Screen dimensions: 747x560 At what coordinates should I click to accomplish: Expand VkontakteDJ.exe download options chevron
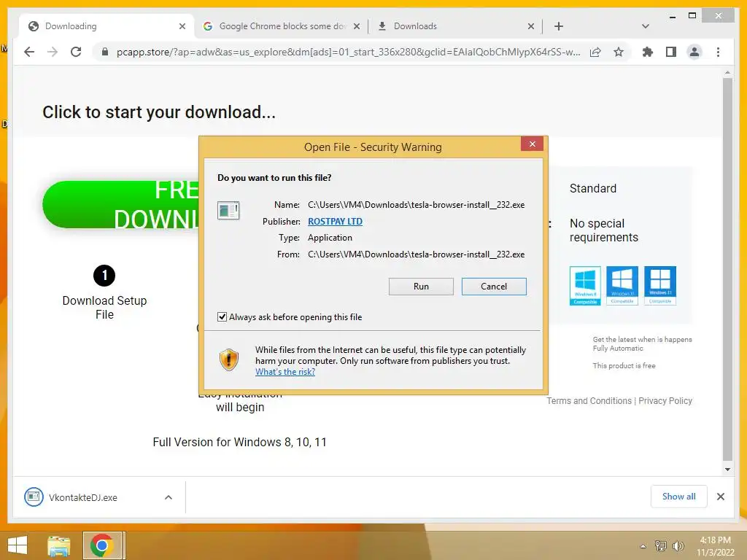(169, 497)
